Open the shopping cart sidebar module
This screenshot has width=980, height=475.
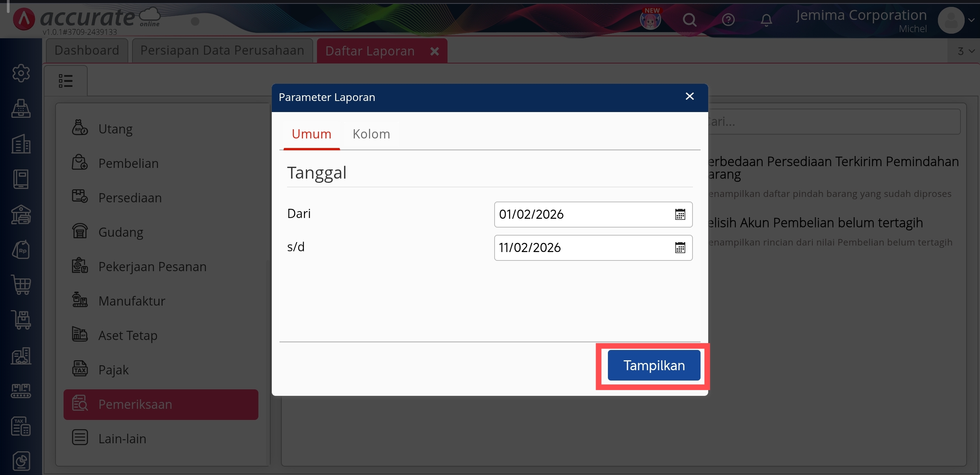click(21, 285)
